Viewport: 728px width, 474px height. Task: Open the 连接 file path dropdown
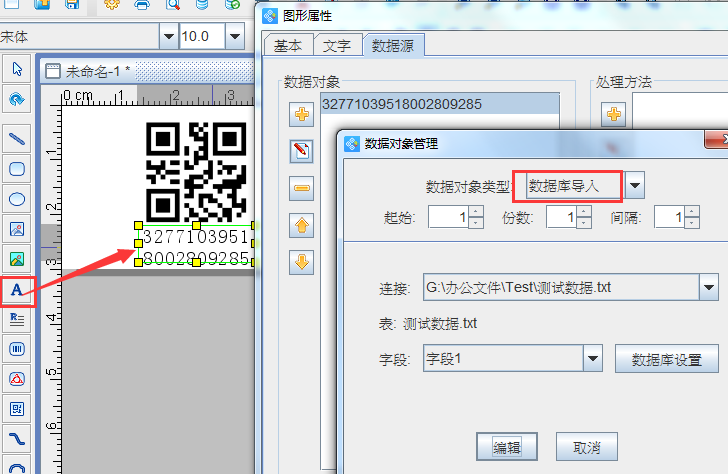pyautogui.click(x=708, y=289)
